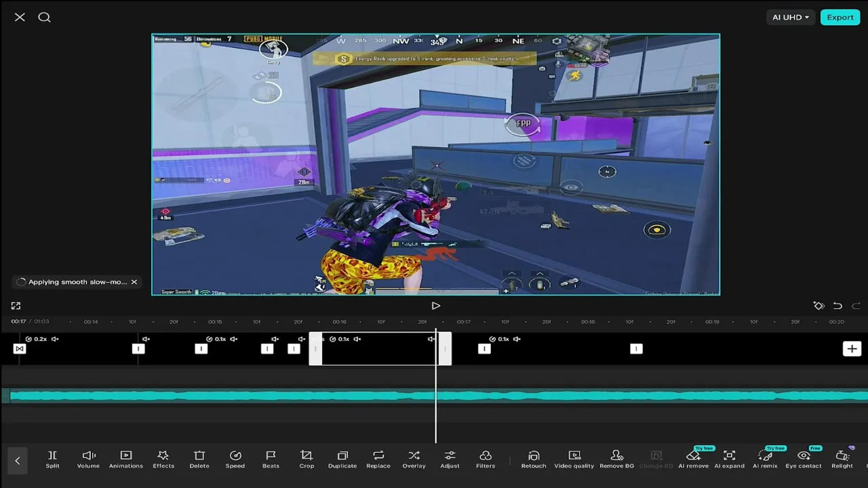Viewport: 868px width, 488px height.
Task: Dismiss the Applying smooth slow-mo notification
Action: (x=134, y=282)
